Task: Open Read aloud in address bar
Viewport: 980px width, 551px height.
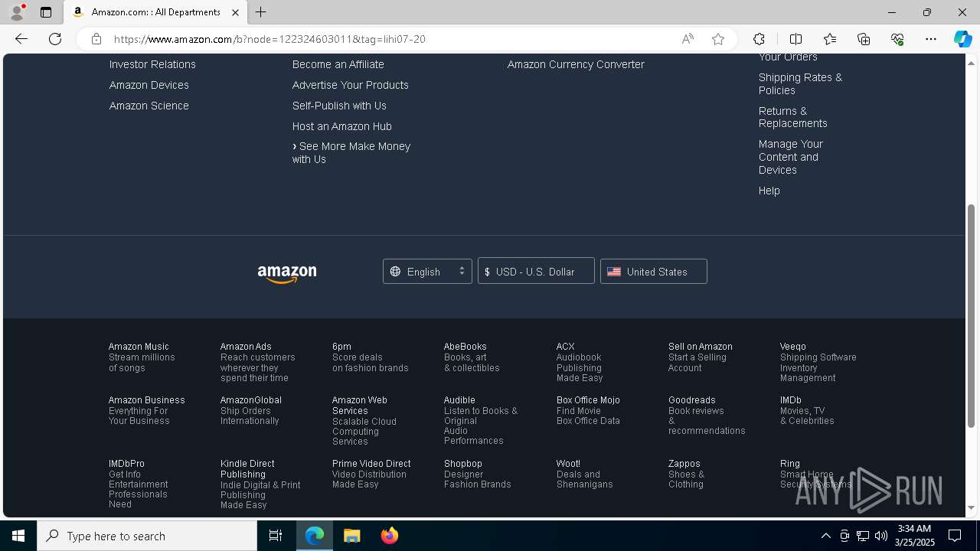Action: click(688, 39)
